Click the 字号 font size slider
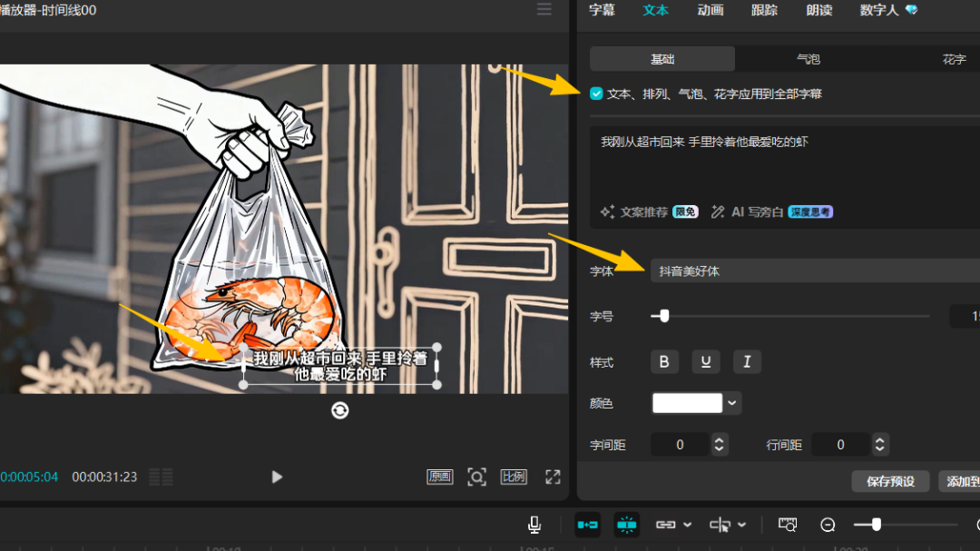Screen dimensions: 980x551 click(x=789, y=316)
